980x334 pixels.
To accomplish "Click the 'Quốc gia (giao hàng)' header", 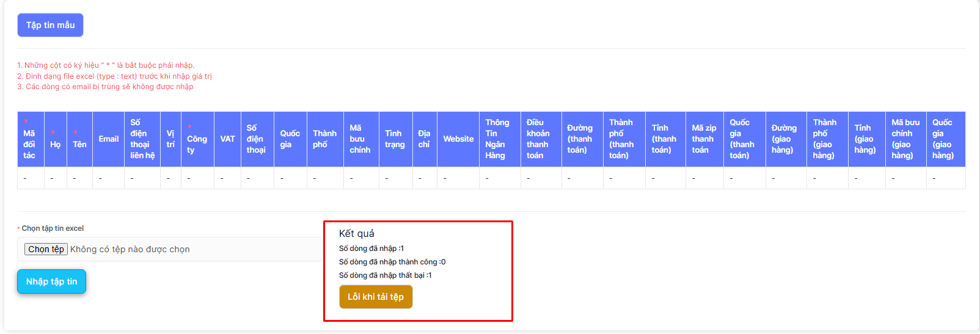I will pos(943,139).
